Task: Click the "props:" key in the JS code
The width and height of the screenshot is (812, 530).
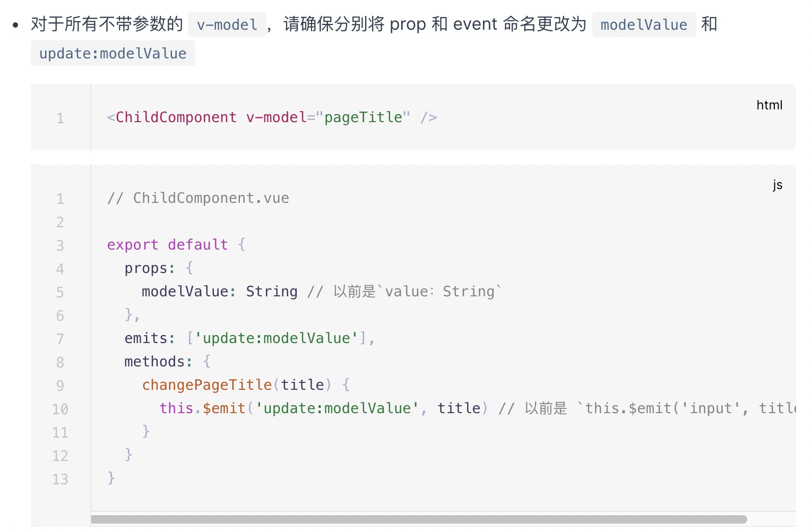Action: (150, 268)
